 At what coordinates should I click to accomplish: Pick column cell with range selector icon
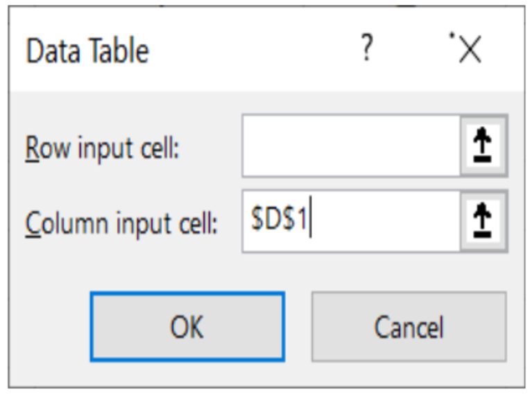tap(485, 222)
